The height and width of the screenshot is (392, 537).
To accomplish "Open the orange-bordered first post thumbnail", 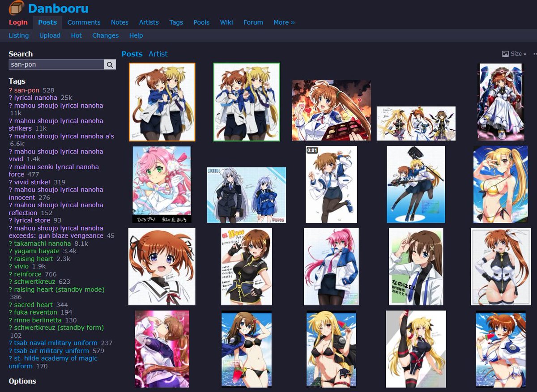I will 162,102.
